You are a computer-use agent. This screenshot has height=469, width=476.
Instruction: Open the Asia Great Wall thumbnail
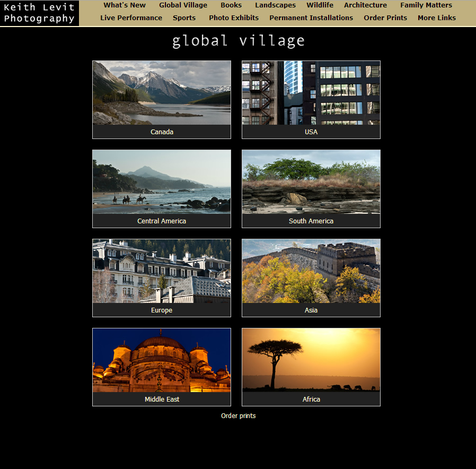[x=311, y=271]
